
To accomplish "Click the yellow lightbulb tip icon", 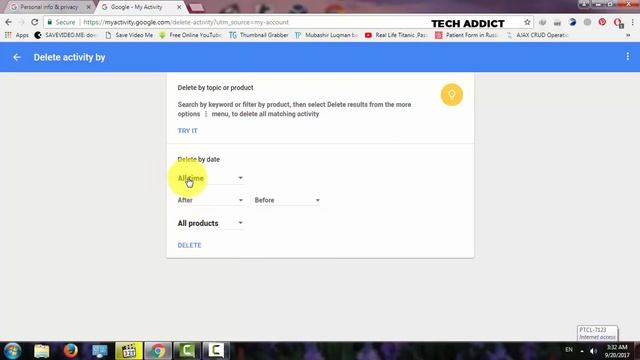I will click(451, 95).
